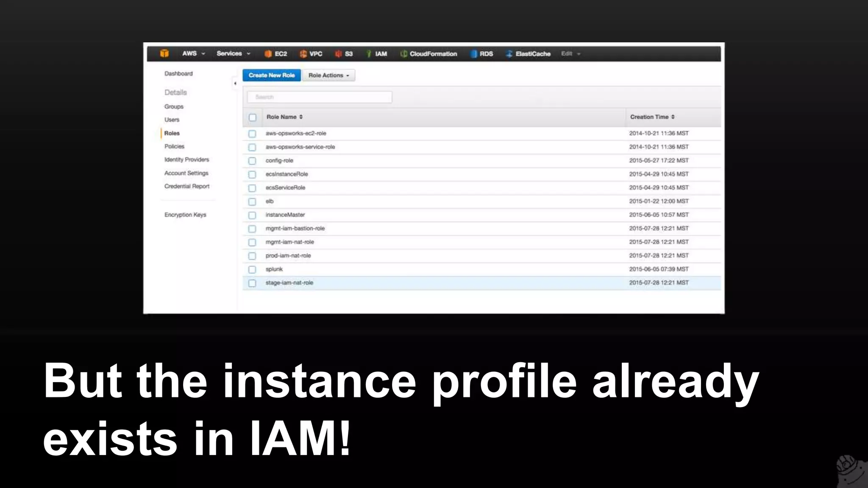Image resolution: width=868 pixels, height=488 pixels.
Task: Open the AWS dropdown menu
Action: coord(194,53)
